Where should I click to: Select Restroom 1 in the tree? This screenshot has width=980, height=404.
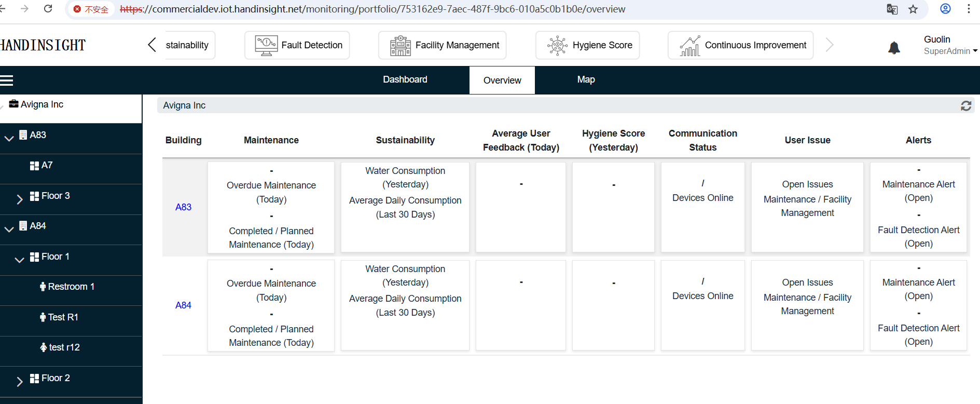point(71,287)
